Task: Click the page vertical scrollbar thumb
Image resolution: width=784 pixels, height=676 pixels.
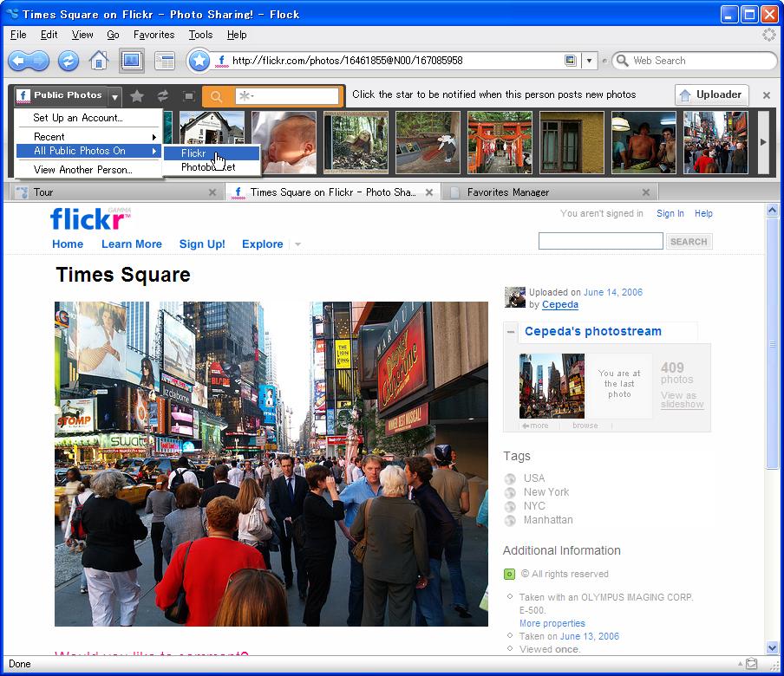Action: pyautogui.click(x=772, y=344)
